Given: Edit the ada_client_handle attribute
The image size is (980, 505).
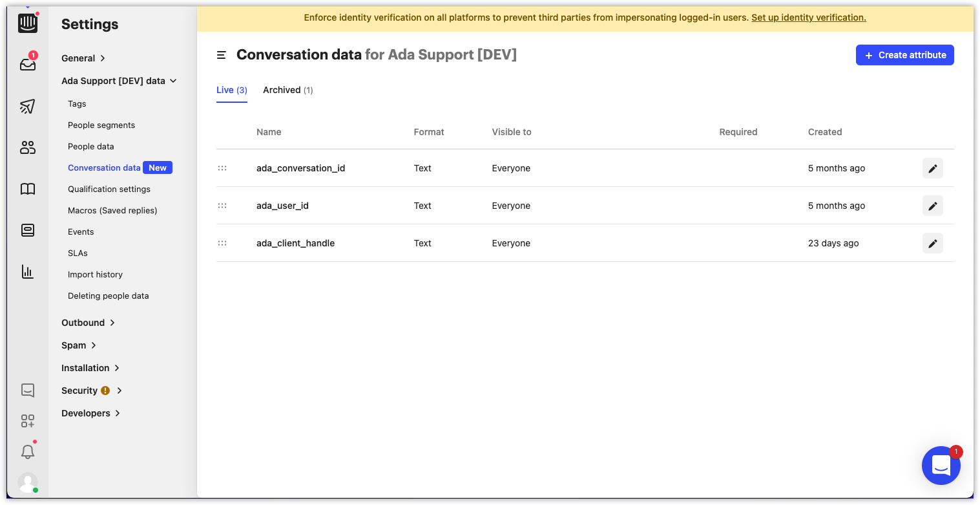Looking at the screenshot, I should click(x=932, y=243).
